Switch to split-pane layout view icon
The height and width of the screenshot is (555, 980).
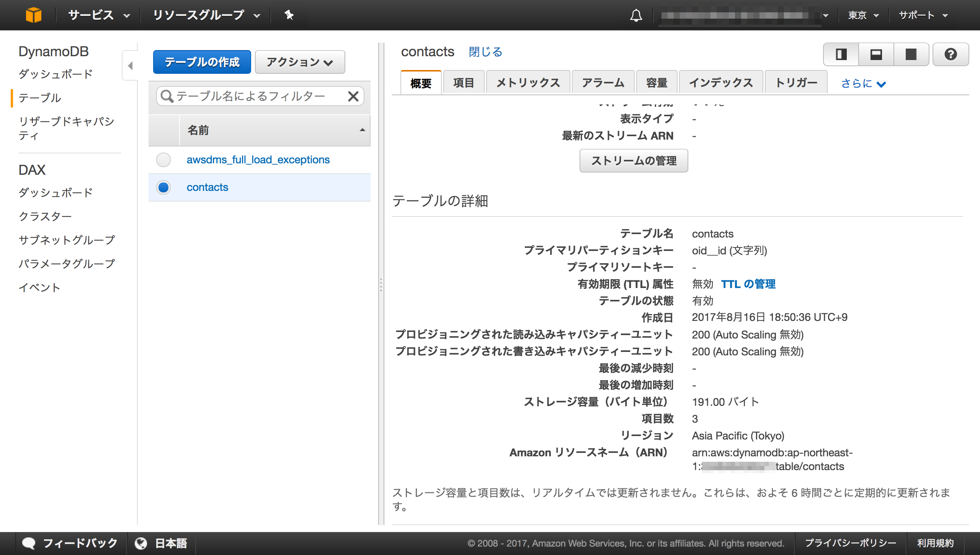coord(840,55)
